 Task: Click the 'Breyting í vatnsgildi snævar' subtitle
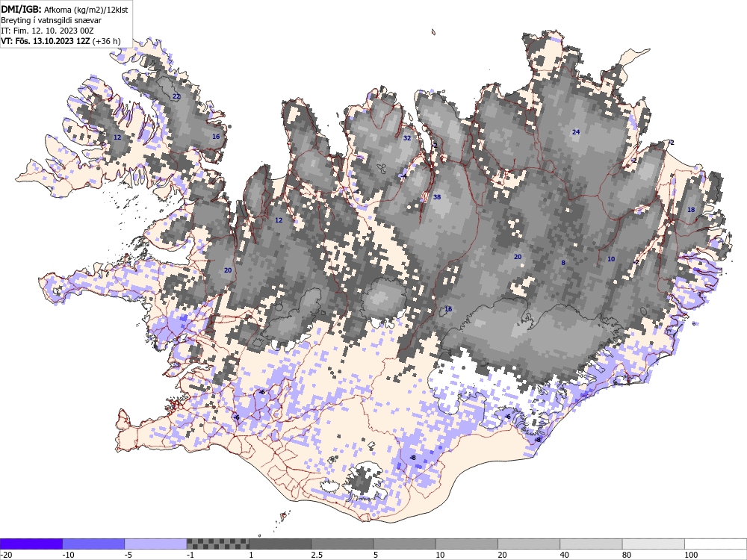click(51, 20)
